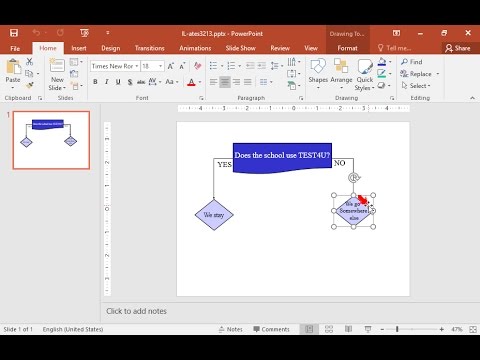Click the Slide Sorter view icon
Image resolution: width=480 pixels, height=360 pixels.
(329, 329)
